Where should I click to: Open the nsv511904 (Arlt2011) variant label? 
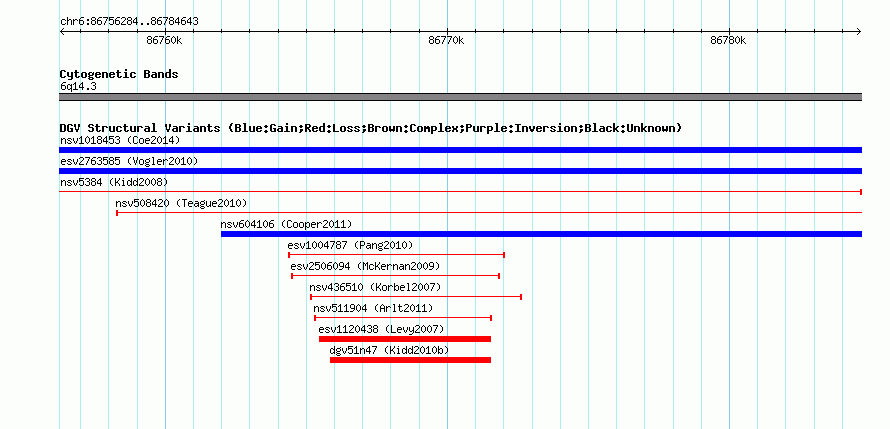click(373, 308)
